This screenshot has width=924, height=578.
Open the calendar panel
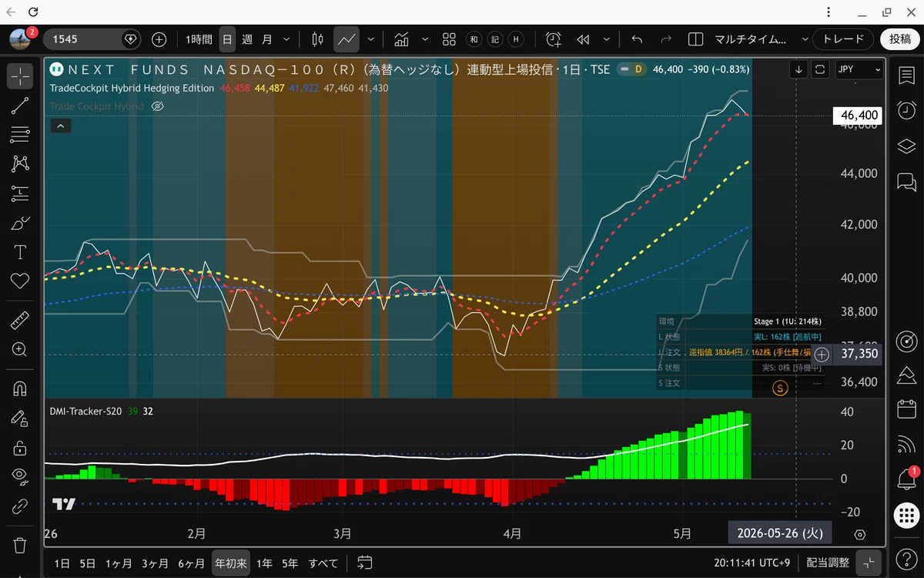pyautogui.click(x=906, y=409)
